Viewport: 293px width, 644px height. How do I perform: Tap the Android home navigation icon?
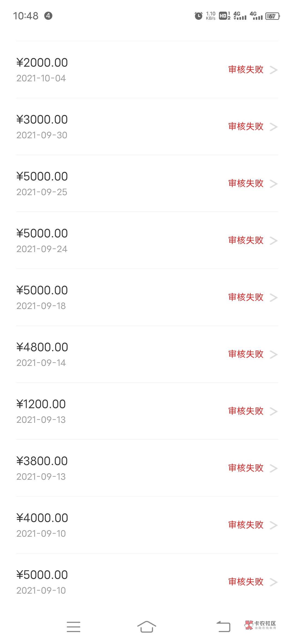(x=146, y=627)
